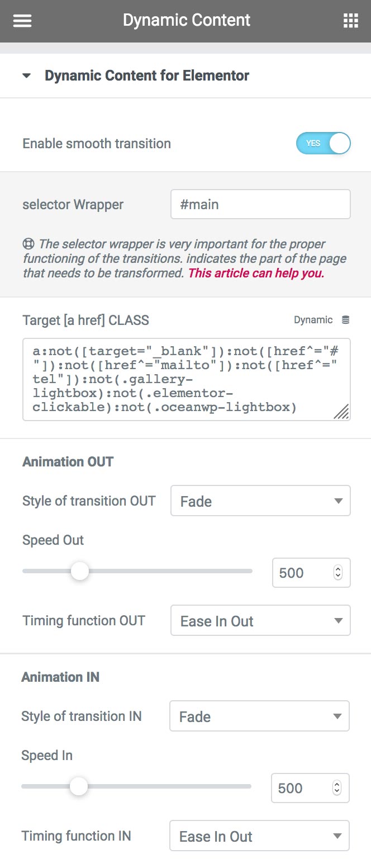
Task: Click the Speed Out slider handle
Action: click(x=80, y=571)
